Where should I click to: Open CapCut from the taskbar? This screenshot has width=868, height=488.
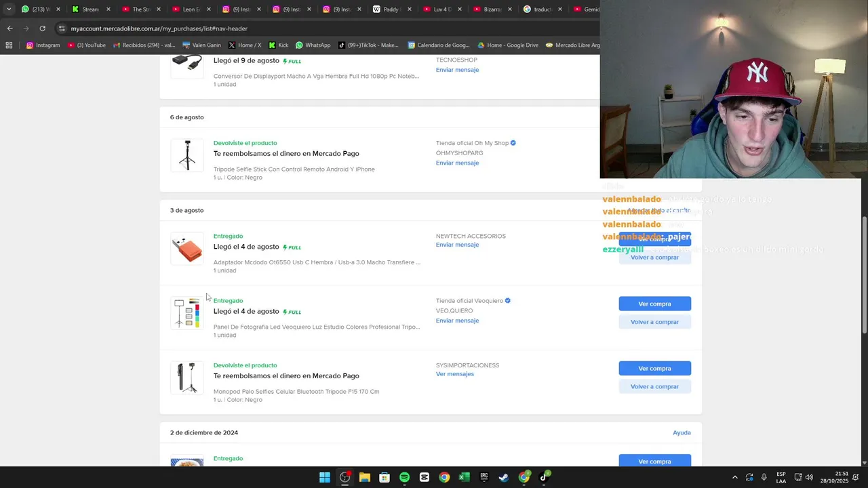pyautogui.click(x=424, y=477)
